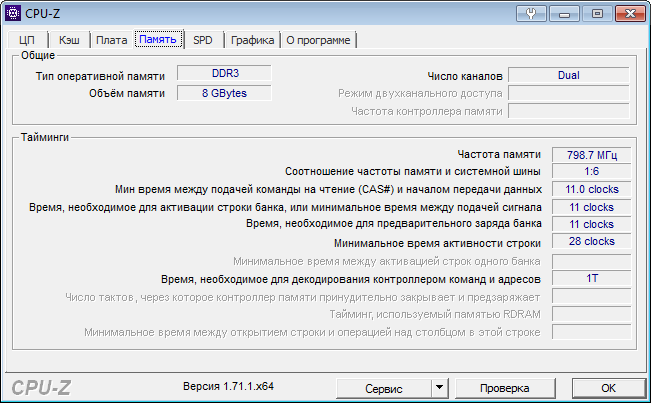Screen dimensions: 651x403
Task: Click the Минимальное время активности строки label
Action: point(437,243)
